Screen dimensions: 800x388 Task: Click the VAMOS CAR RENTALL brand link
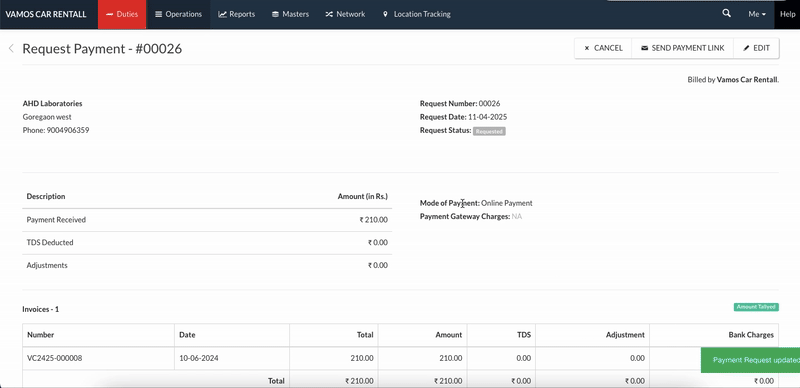46,14
